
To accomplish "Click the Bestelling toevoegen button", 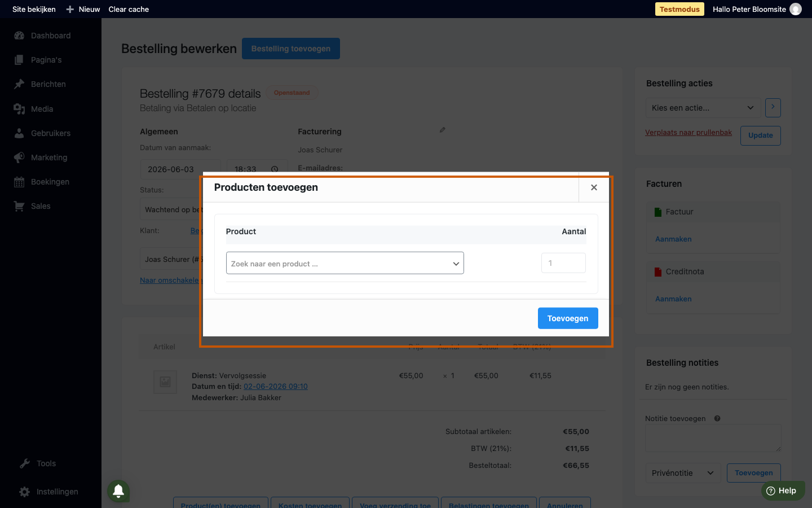I will point(291,49).
